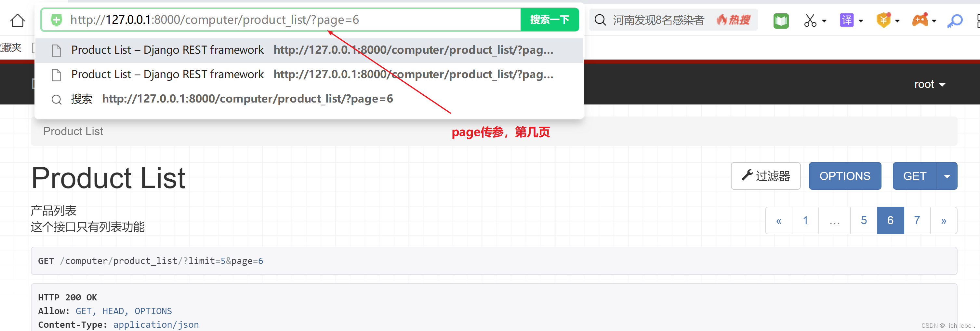Open the green book reader extension icon
980x331 pixels.
click(781, 21)
